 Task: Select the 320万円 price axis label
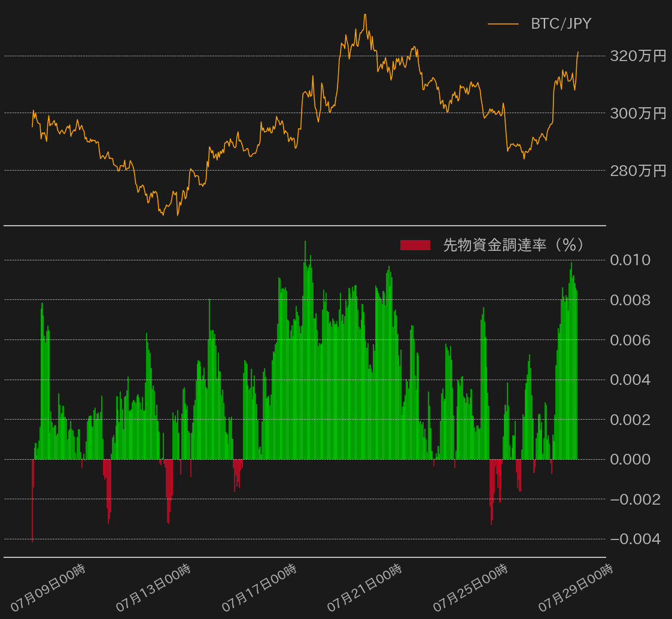[637, 56]
